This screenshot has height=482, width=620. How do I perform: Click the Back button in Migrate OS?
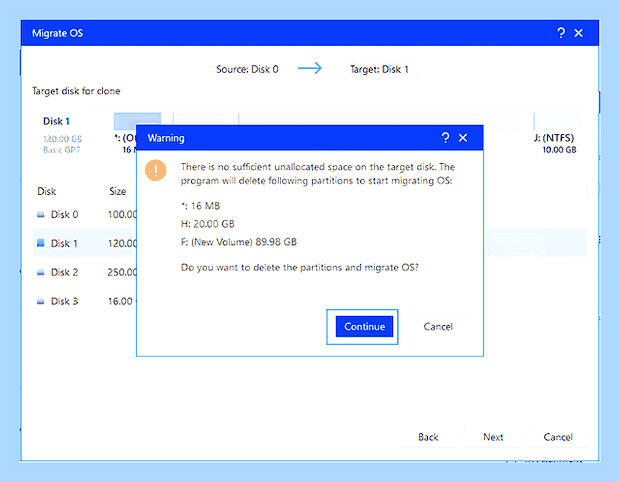[428, 437]
